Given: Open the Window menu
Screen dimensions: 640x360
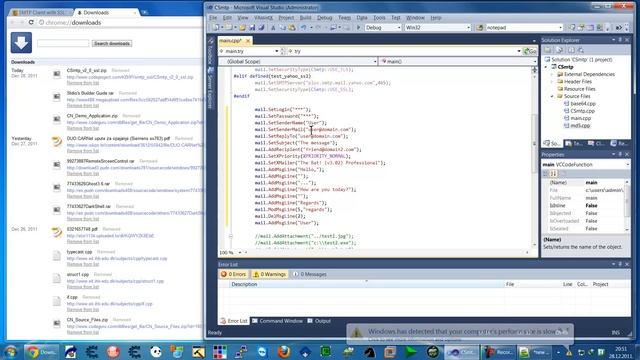Looking at the screenshot, I should 415,18.
